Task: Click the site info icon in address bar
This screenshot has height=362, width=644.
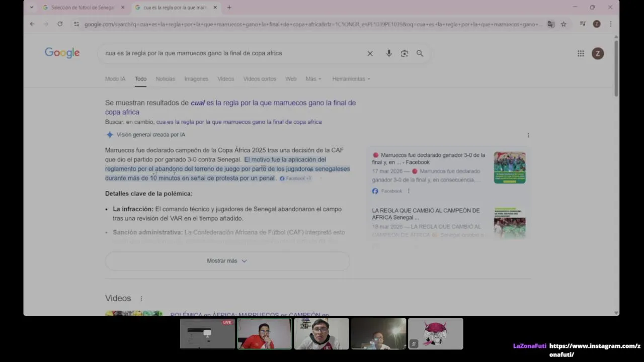Action: [x=76, y=24]
